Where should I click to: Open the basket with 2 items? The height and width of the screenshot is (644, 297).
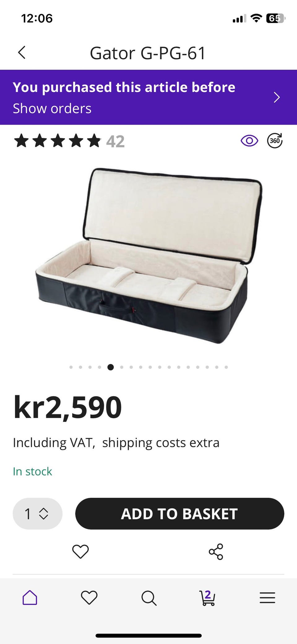[x=207, y=598]
